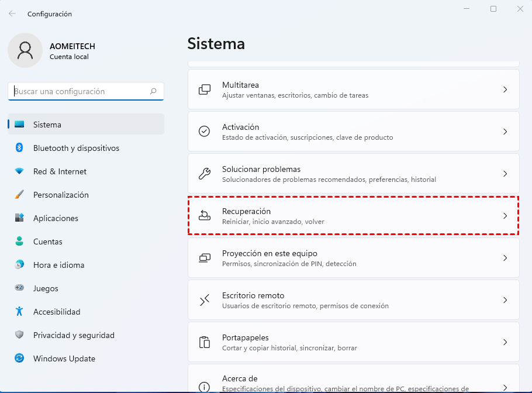This screenshot has width=532, height=393.
Task: Go to Hora e idioma section
Action: pos(58,265)
